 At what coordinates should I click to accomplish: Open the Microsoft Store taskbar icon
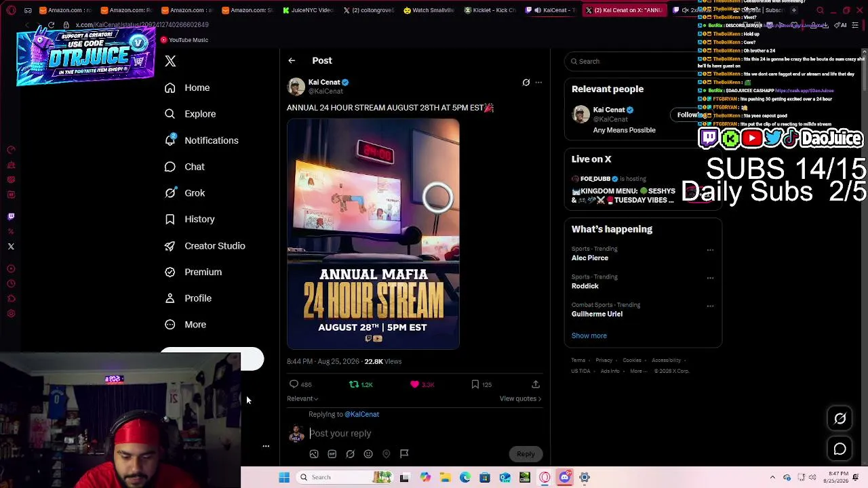pyautogui.click(x=485, y=477)
